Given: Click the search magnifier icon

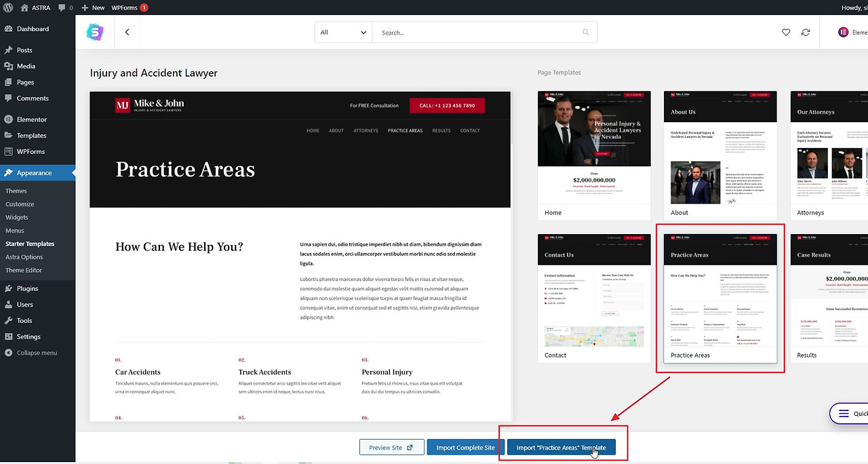Looking at the screenshot, I should (x=586, y=32).
